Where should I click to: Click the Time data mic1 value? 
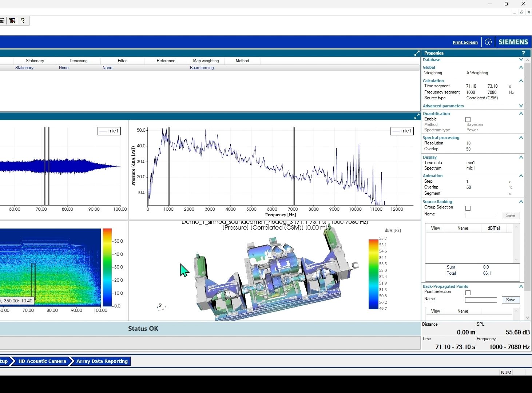[x=471, y=163]
